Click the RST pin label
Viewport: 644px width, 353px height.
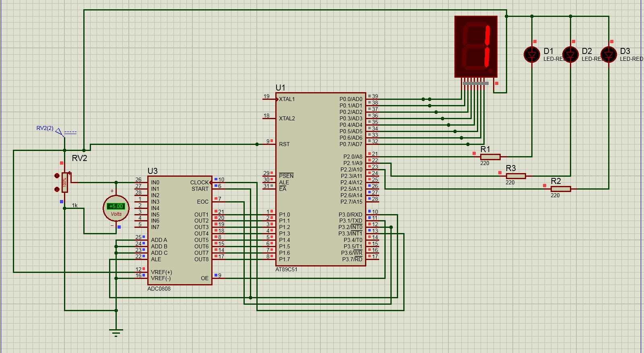point(284,144)
